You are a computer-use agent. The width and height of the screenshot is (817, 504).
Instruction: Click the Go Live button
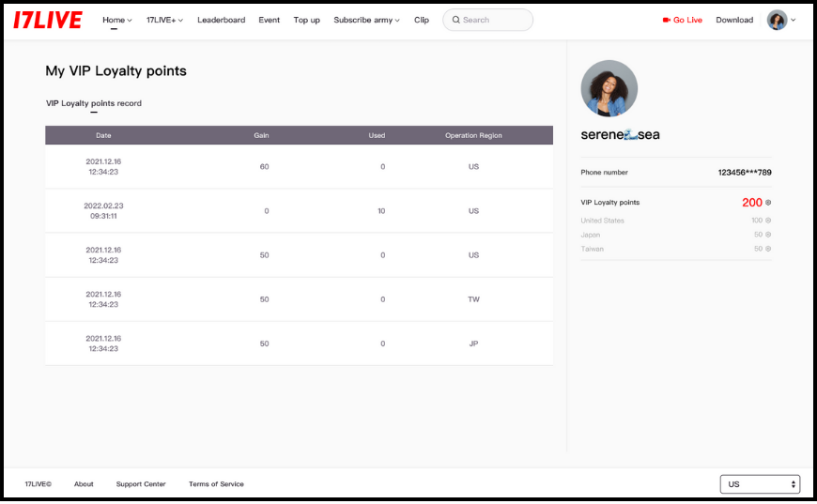pyautogui.click(x=682, y=20)
